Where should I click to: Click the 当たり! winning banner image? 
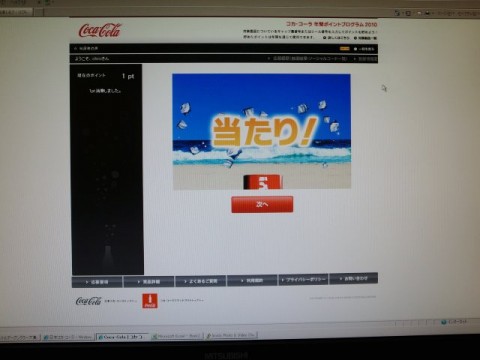(261, 131)
